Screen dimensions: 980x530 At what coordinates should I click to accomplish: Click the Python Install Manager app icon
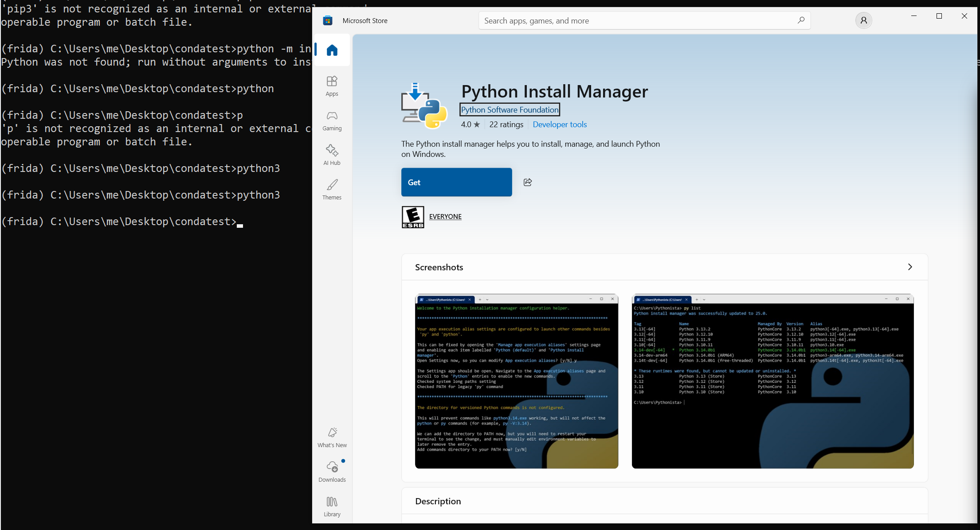pos(423,105)
